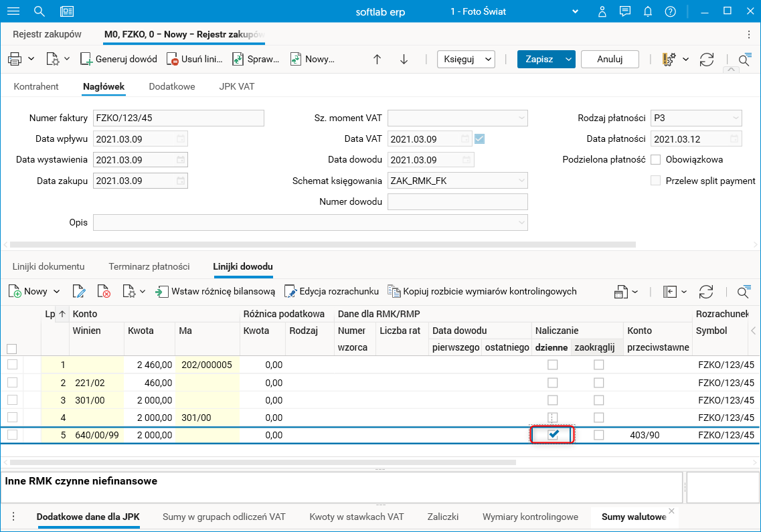Open the Terminarz płatności tab

tap(149, 266)
